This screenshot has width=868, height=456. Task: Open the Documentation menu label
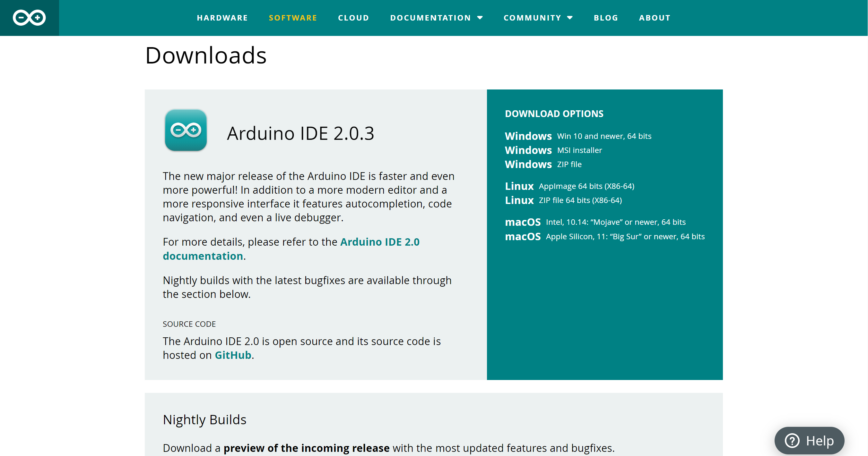(x=430, y=18)
